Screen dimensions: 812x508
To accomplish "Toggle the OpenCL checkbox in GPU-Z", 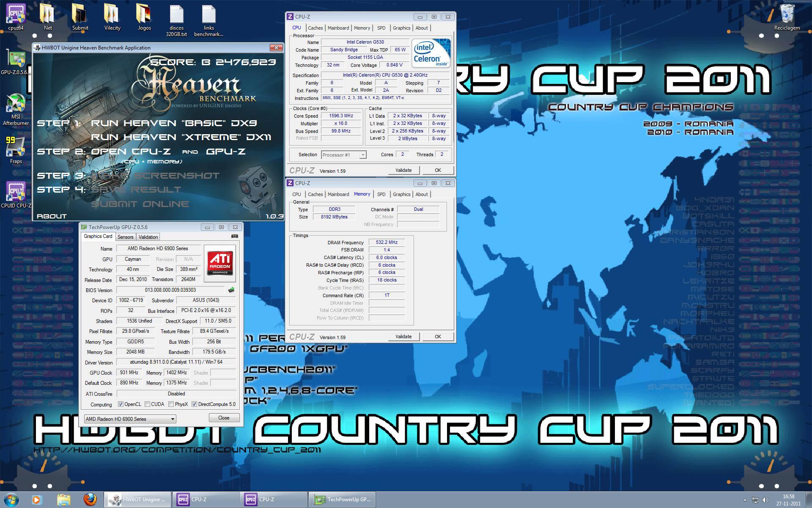I will click(121, 404).
